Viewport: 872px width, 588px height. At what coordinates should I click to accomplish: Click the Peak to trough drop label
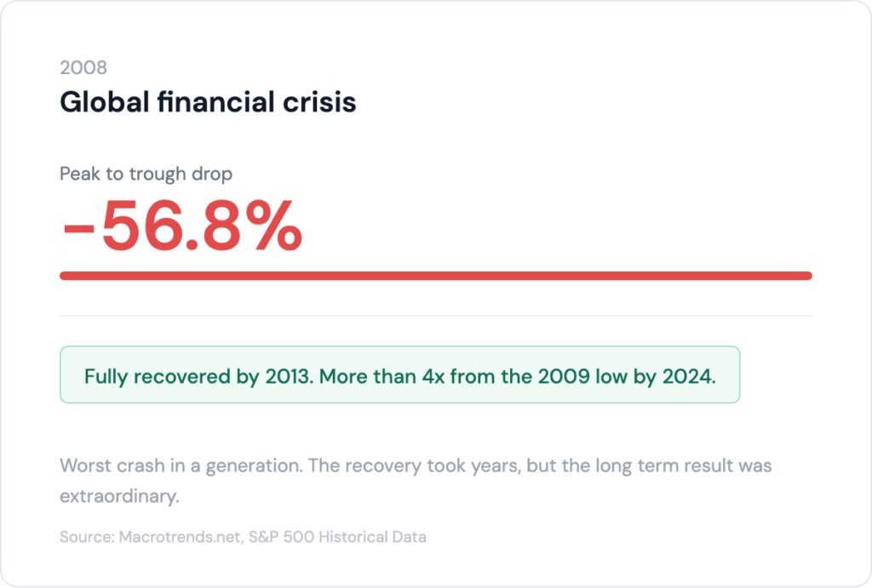[146, 174]
